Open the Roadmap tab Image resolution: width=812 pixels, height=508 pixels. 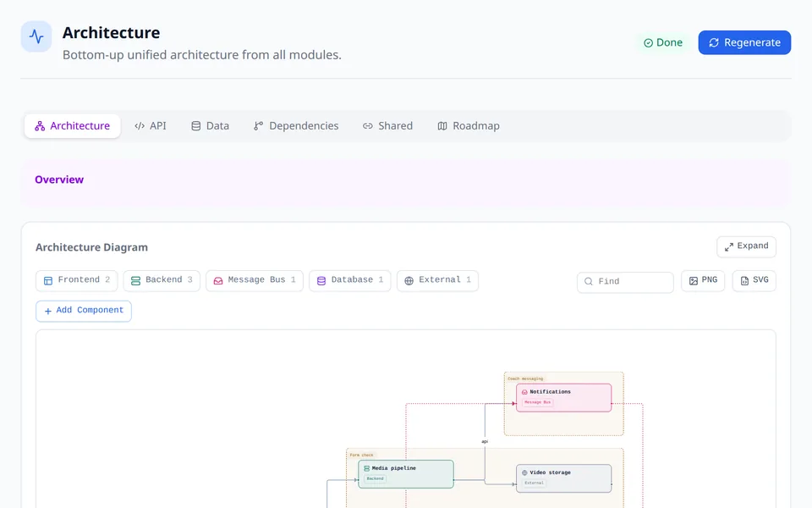point(468,126)
